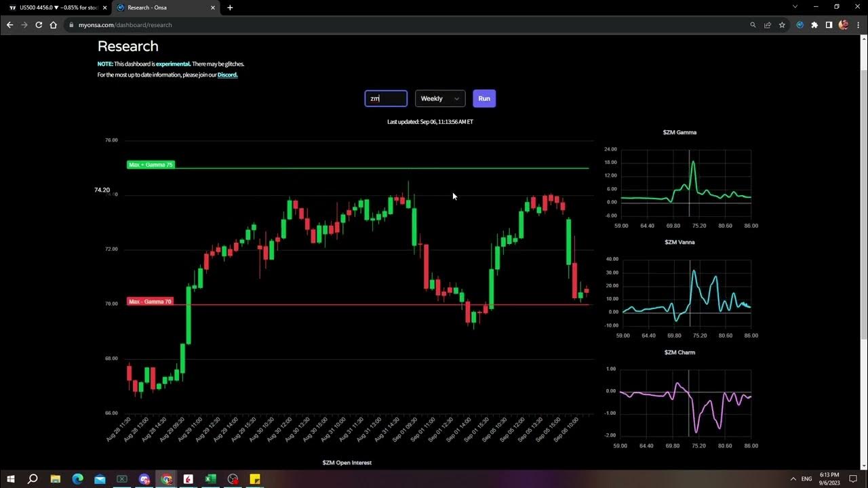868x488 pixels.
Task: Close the US500 TradingView tab
Action: tap(105, 7)
